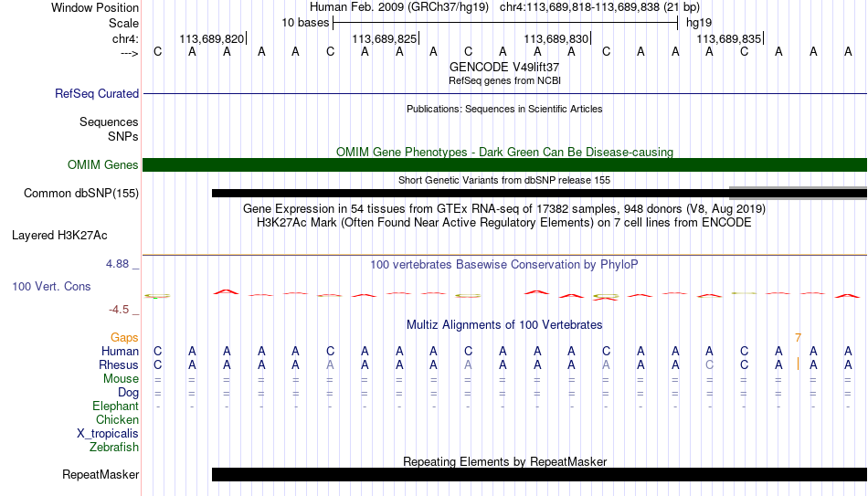Open 100 vertebrates Basewise Conservation by PhyloP title
Viewport: 868px width, 496px height.
click(504, 265)
